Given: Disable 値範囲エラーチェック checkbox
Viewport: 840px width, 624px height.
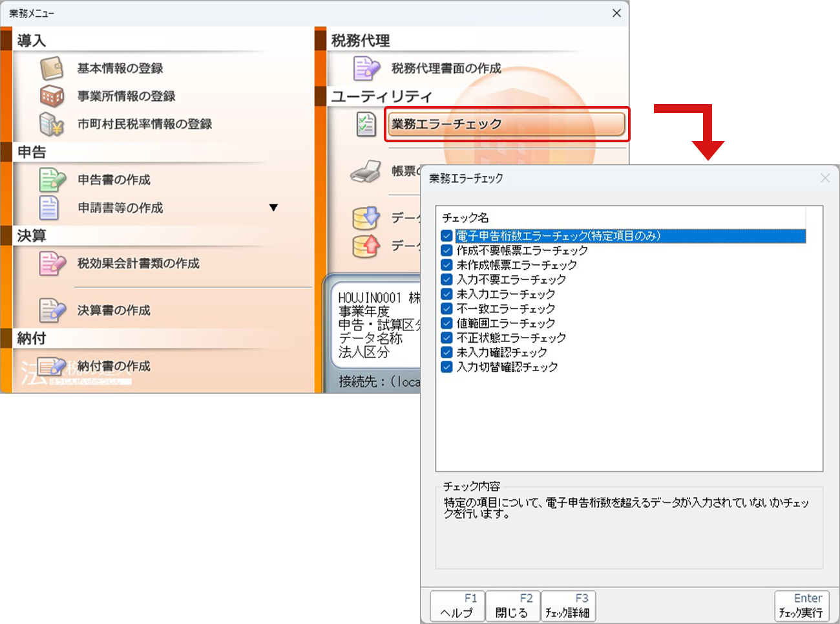Looking at the screenshot, I should (446, 323).
